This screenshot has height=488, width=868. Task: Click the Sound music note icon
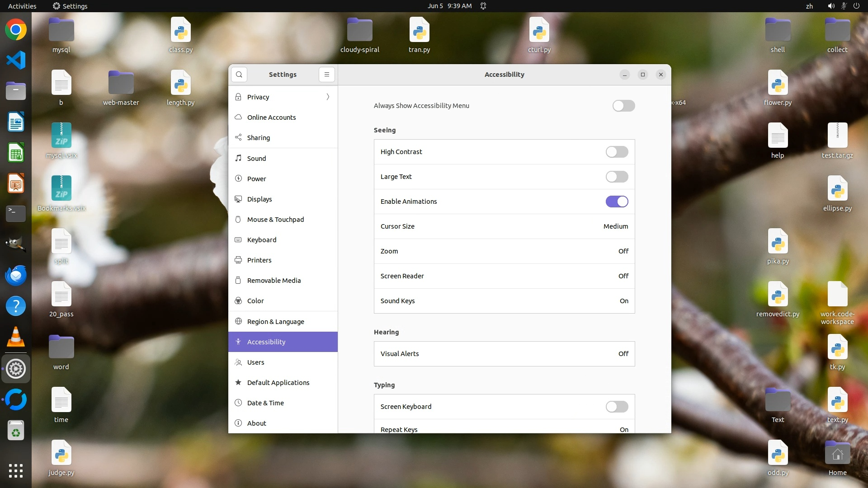coord(238,158)
